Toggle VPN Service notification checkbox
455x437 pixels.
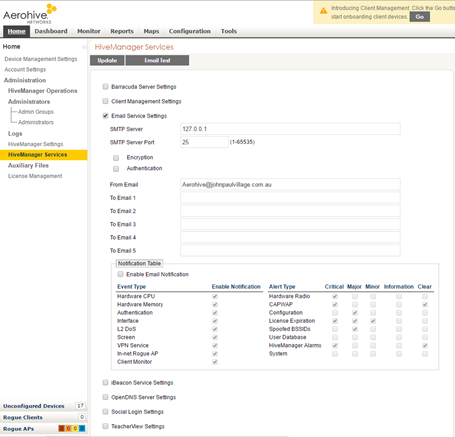(215, 346)
